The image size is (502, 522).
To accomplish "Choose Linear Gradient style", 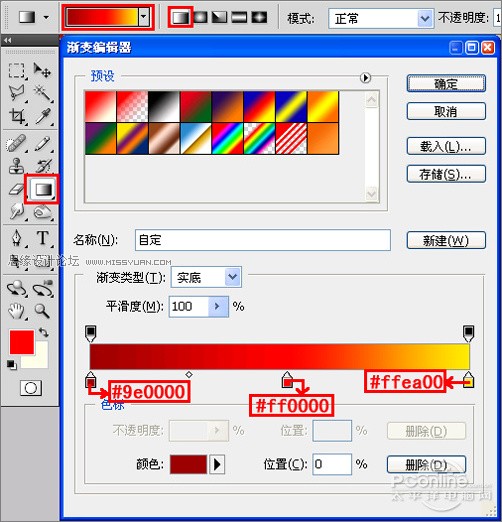I will tap(180, 17).
